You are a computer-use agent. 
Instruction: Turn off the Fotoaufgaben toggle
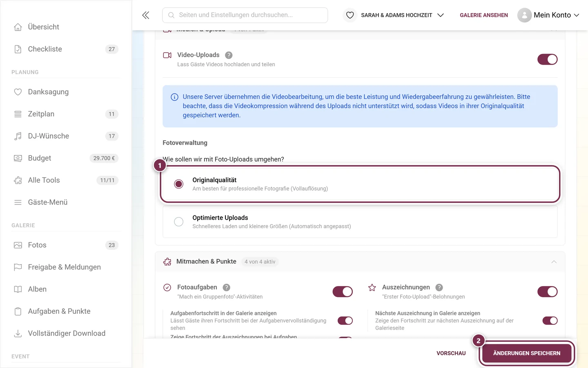343,292
